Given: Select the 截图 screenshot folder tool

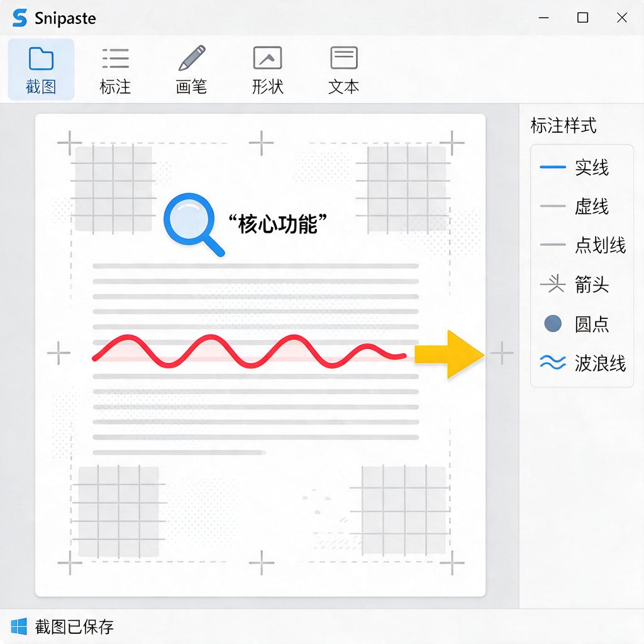Looking at the screenshot, I should 41,70.
